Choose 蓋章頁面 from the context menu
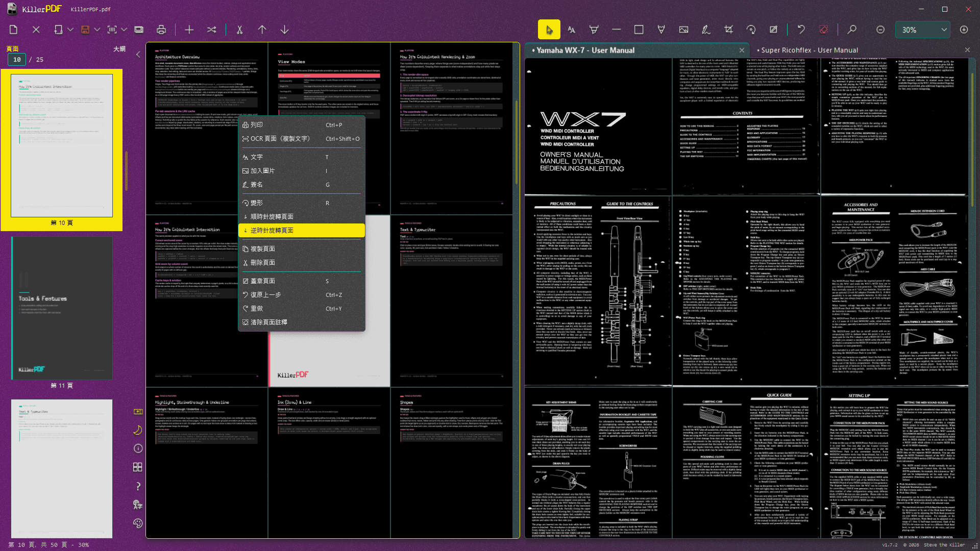 point(302,281)
